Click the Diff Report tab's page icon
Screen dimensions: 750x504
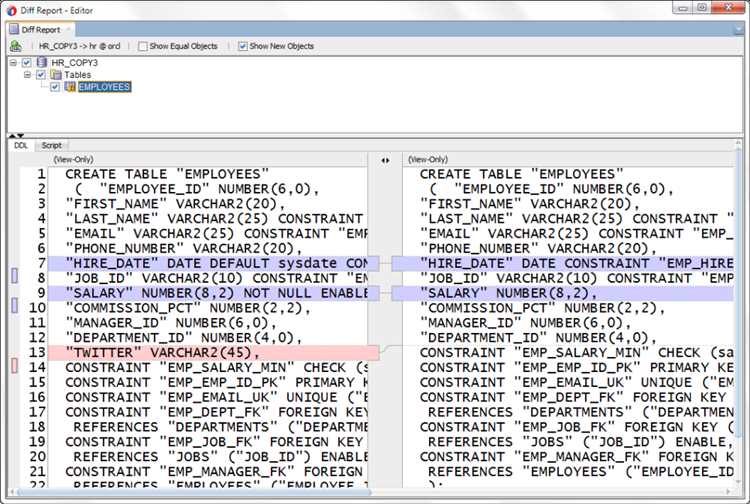click(x=14, y=29)
